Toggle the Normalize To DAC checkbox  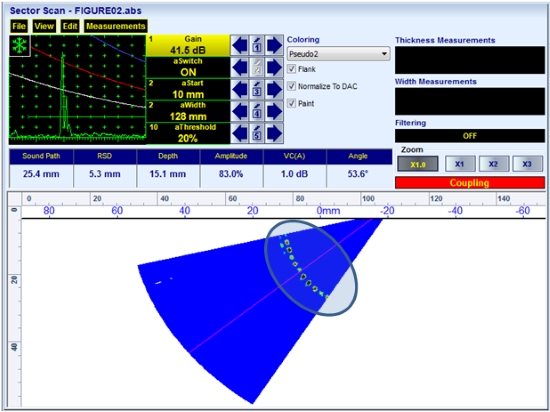pyautogui.click(x=291, y=86)
